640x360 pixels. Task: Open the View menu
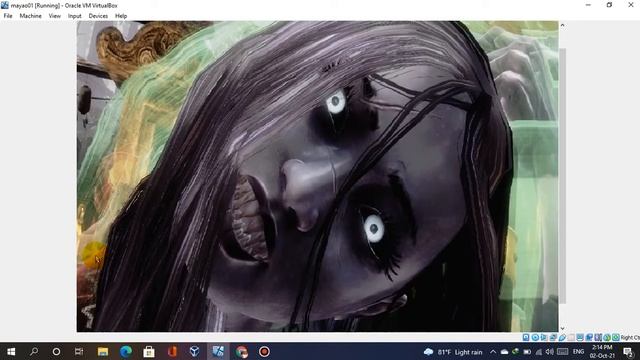[55, 16]
